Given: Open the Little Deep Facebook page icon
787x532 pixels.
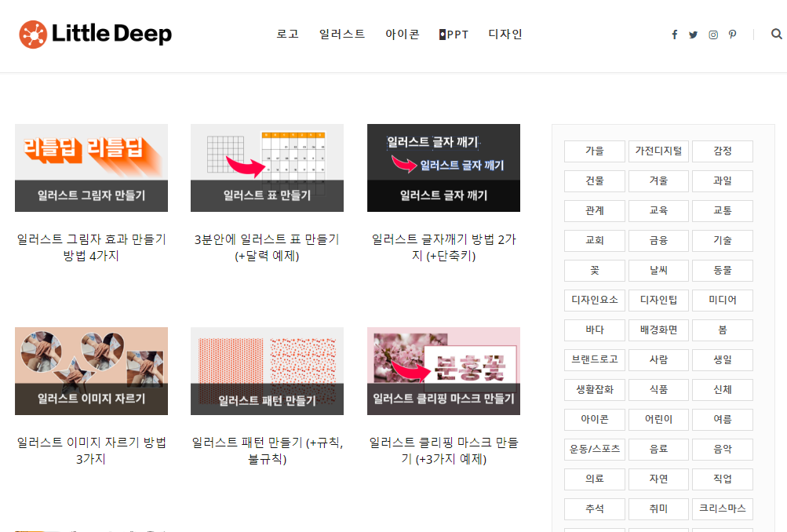Looking at the screenshot, I should click(674, 35).
